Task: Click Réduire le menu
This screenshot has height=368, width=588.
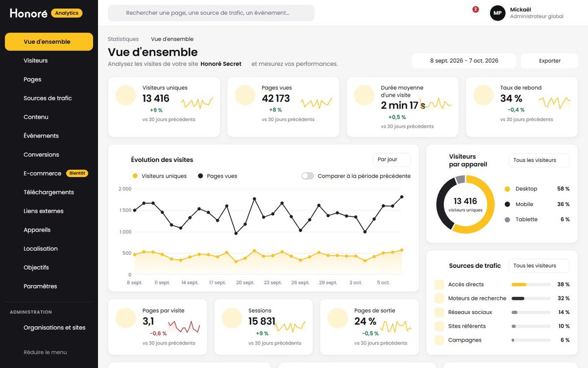Action: 45,352
